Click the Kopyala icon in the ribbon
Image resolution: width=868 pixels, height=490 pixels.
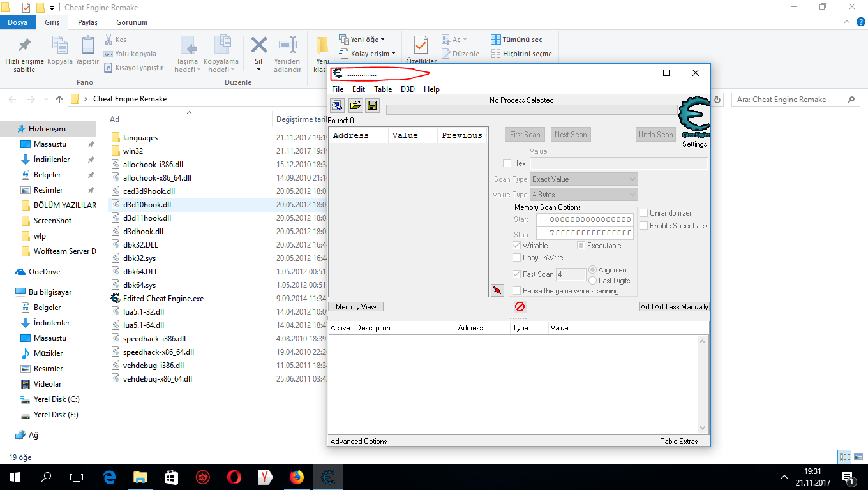click(x=60, y=45)
